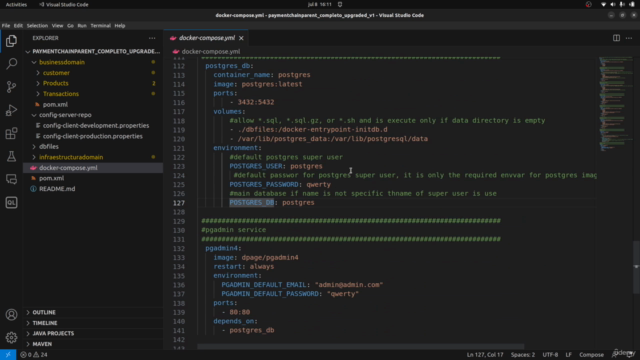Change language mode Compose

pos(591,355)
